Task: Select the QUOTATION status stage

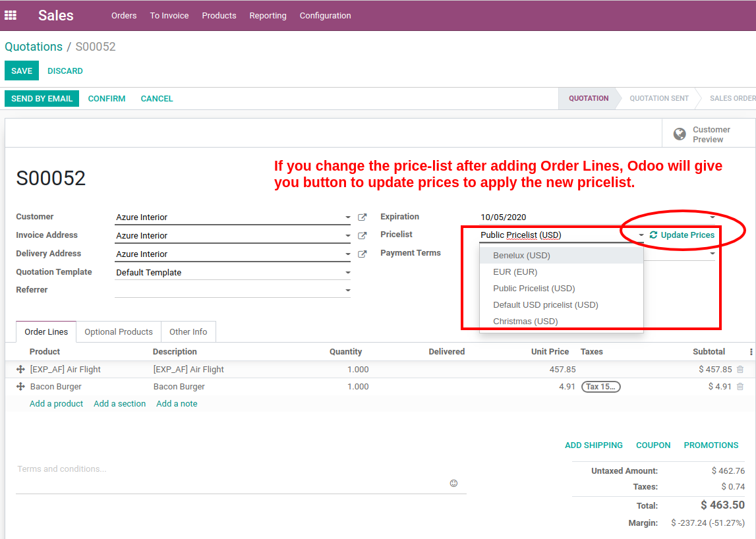Action: point(589,98)
